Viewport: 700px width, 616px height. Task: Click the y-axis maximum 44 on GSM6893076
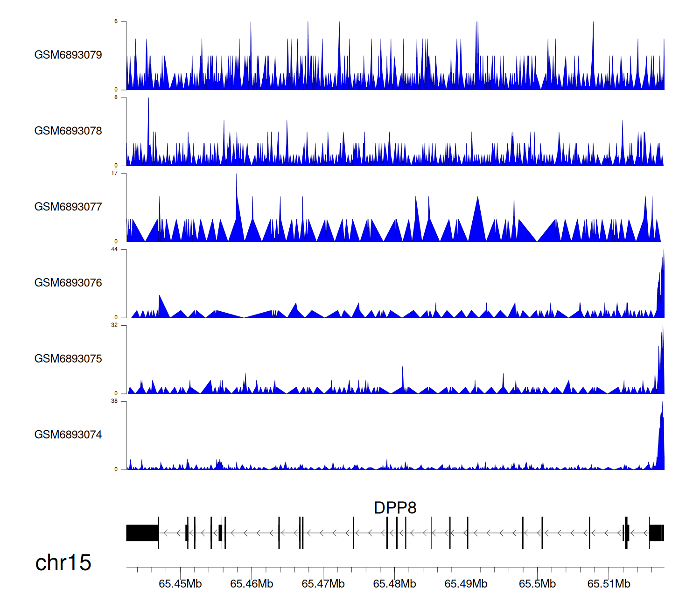(114, 249)
